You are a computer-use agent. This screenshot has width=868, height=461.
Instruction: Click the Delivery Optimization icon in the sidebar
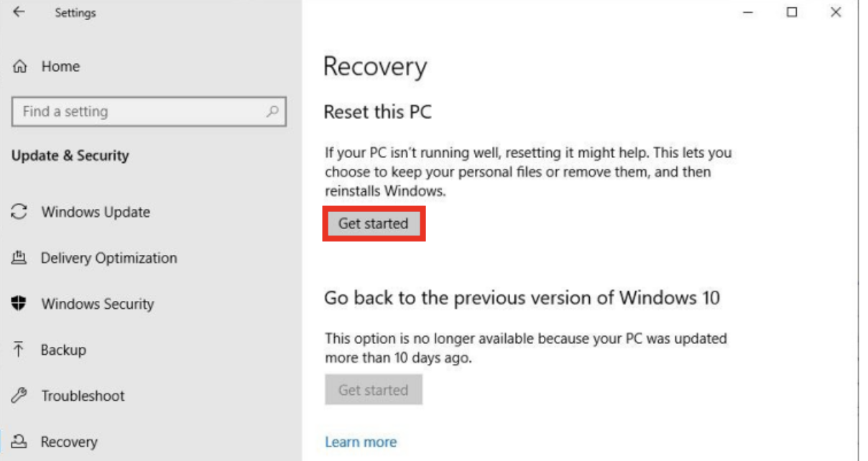20,258
